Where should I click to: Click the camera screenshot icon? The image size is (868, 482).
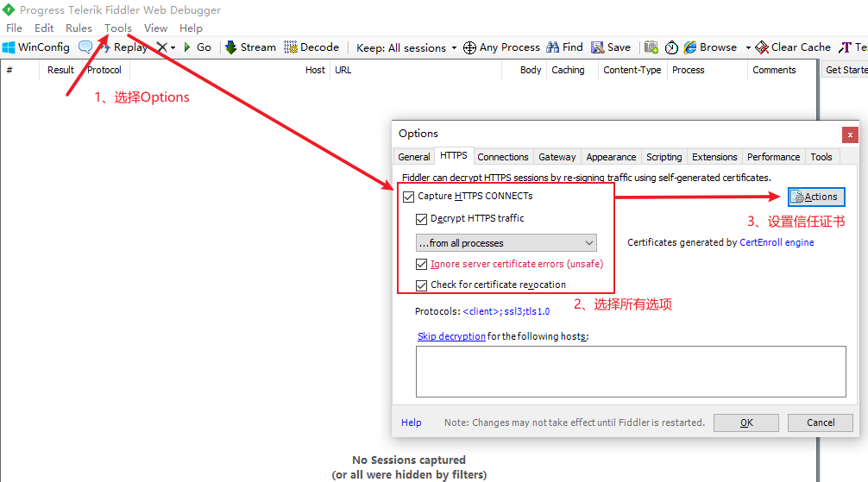pos(651,47)
